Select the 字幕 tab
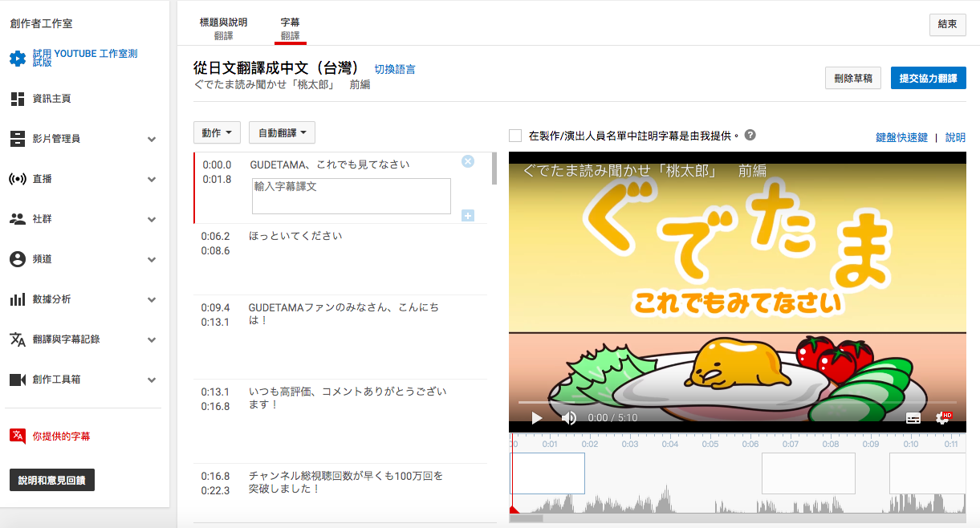This screenshot has width=980, height=528. coord(290,28)
